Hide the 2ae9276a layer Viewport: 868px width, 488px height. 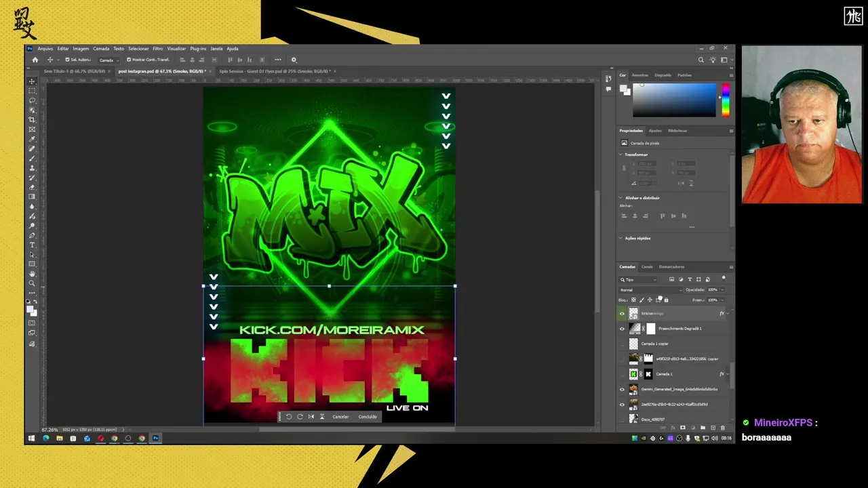(x=622, y=405)
